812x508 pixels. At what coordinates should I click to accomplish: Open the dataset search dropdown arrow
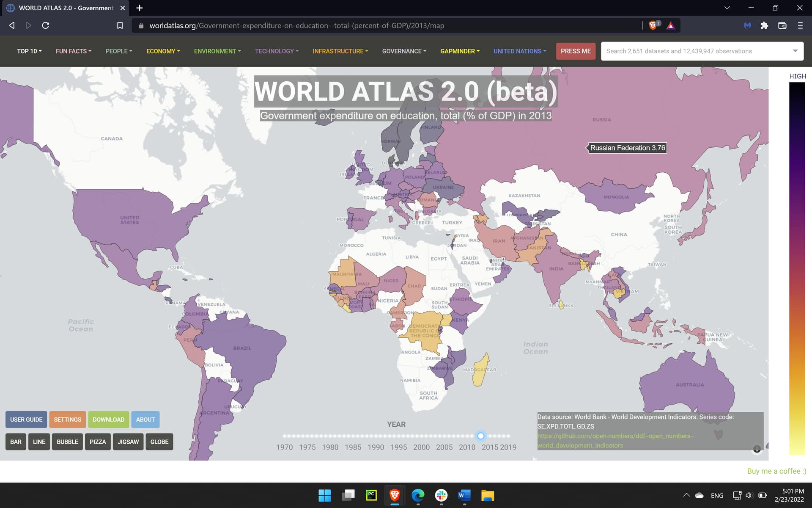pos(795,51)
